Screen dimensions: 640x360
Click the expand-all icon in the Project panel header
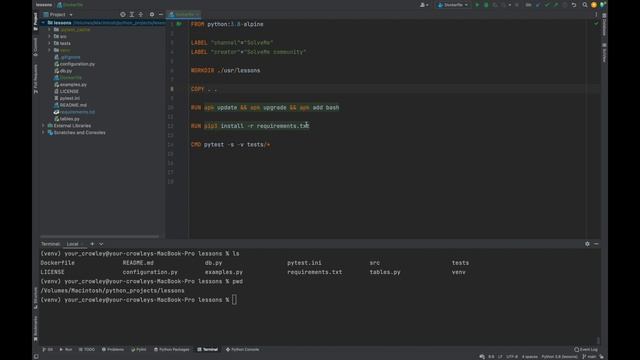coord(131,14)
